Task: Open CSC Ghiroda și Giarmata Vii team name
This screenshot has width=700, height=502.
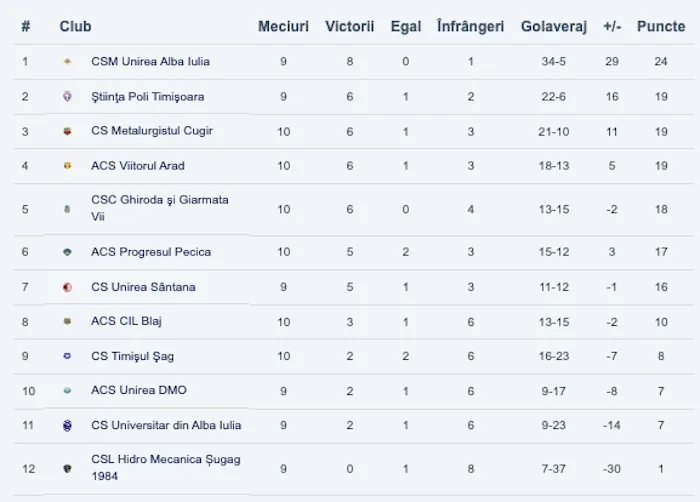Action: tap(159, 208)
